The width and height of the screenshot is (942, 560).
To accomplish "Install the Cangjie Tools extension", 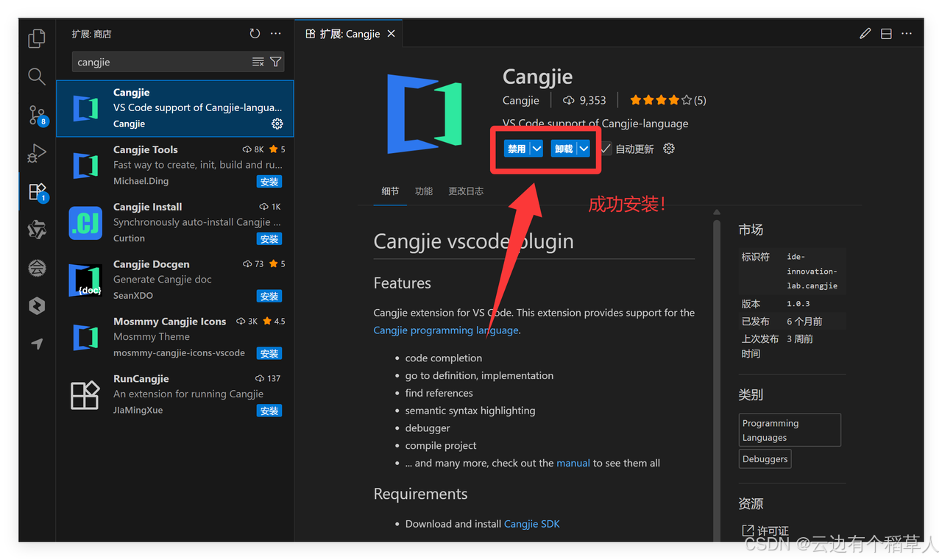I will click(x=269, y=182).
